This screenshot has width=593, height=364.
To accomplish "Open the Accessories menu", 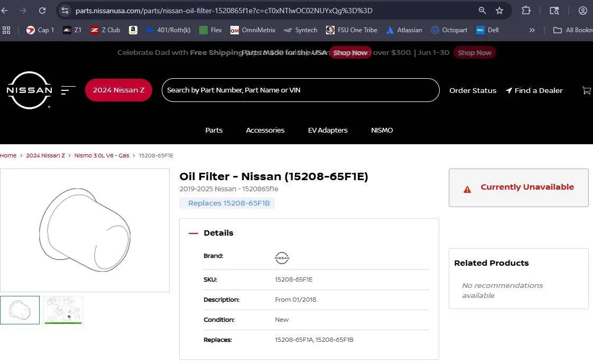I will coord(265,130).
